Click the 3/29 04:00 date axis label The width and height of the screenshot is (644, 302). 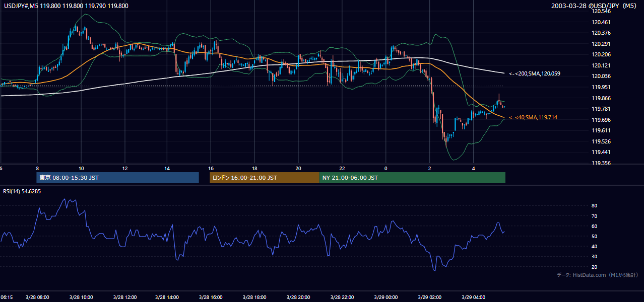473,297
